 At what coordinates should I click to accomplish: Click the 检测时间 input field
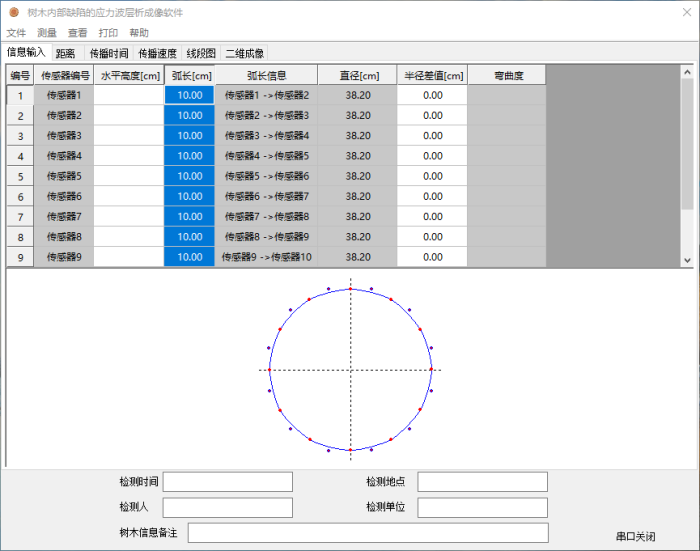point(227,482)
